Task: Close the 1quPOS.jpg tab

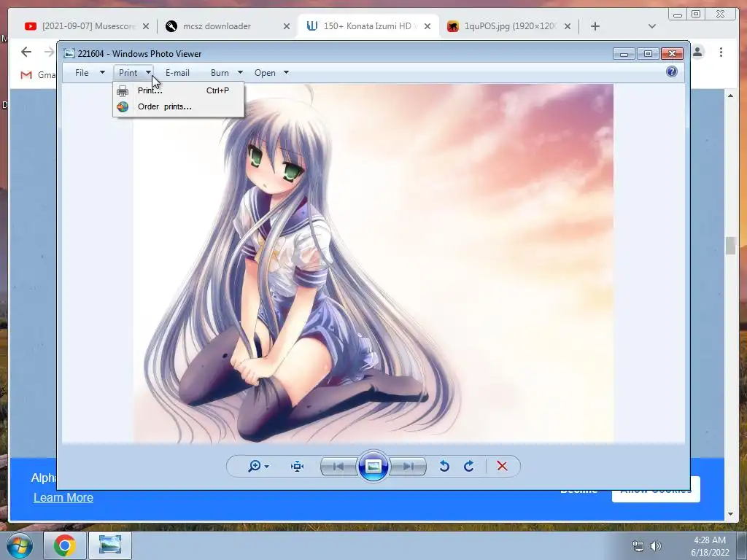Action: coord(568,26)
